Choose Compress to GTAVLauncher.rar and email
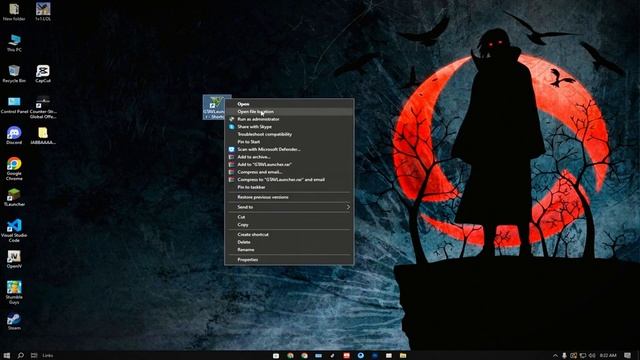 289,180
